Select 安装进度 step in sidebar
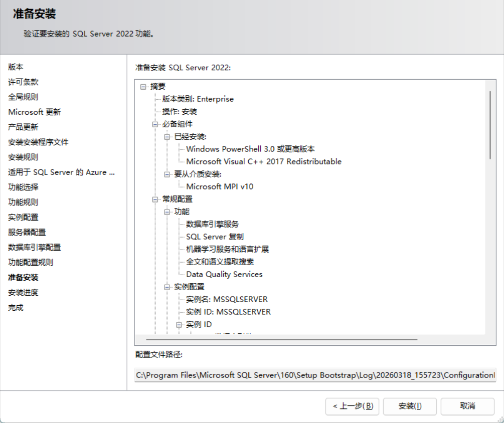The height and width of the screenshot is (423, 504). click(x=23, y=292)
